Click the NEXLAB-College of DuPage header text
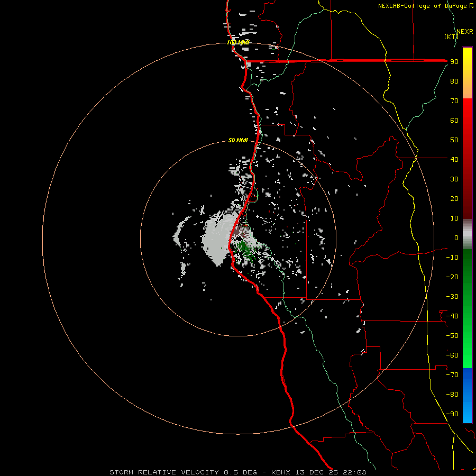The width and height of the screenshot is (476, 476). coord(425,6)
